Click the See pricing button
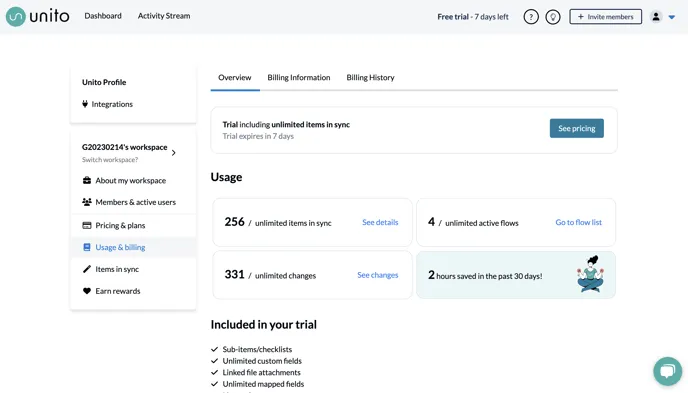688x393 pixels. [577, 129]
